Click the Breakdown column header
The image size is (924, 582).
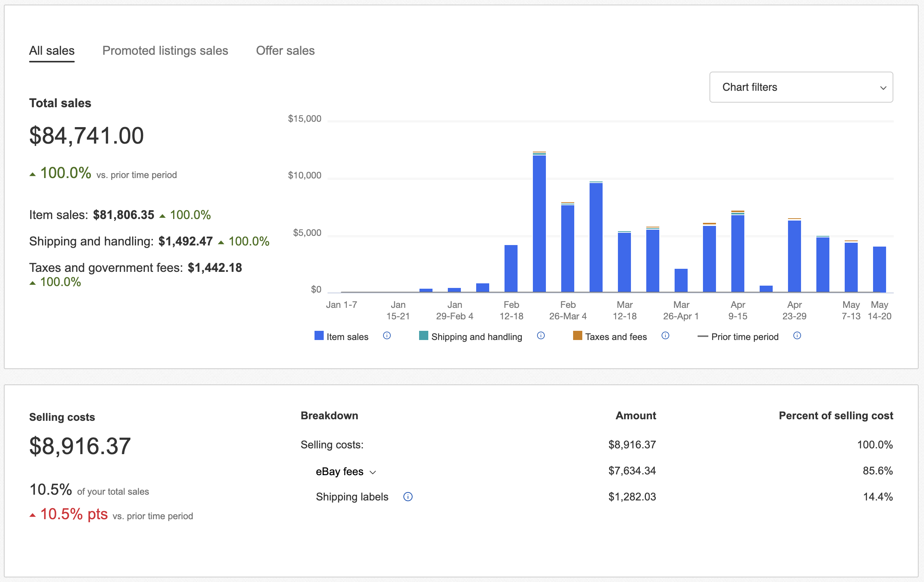[329, 415]
